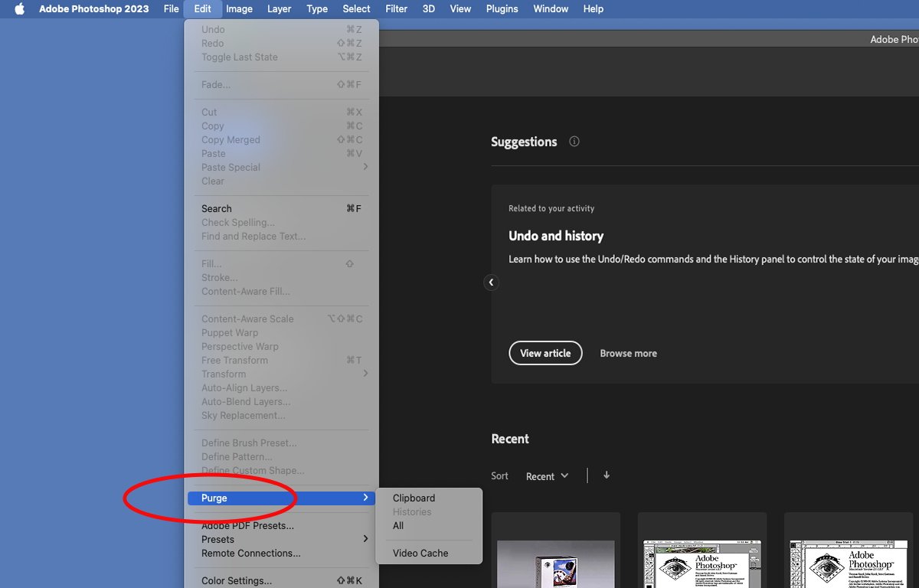Click the Browse more link

(x=628, y=353)
